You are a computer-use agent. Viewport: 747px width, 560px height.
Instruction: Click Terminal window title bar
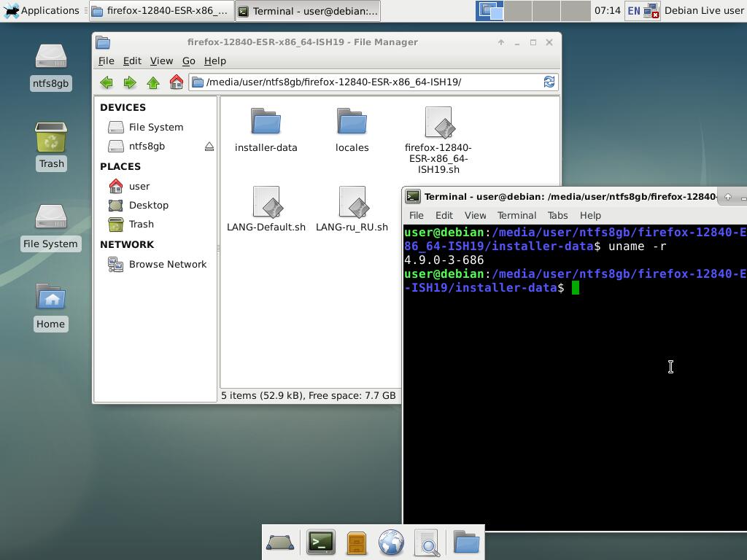pos(570,197)
